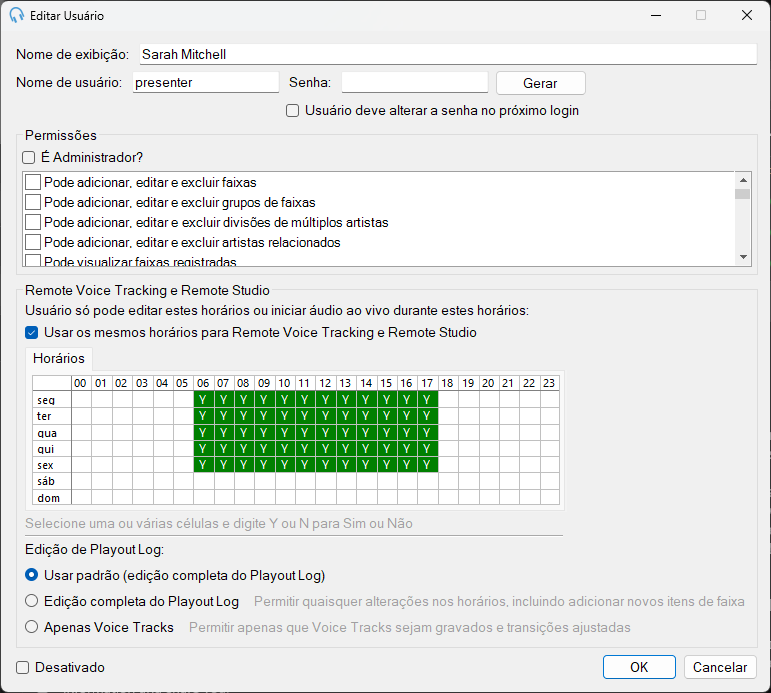Open the Horários tab
Viewport: 771px width, 693px height.
click(x=59, y=359)
